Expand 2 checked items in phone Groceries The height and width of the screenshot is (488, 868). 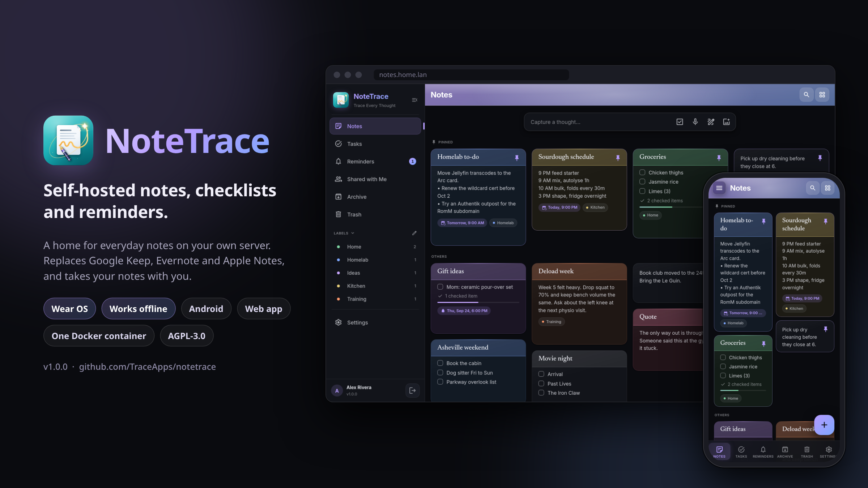tap(741, 384)
